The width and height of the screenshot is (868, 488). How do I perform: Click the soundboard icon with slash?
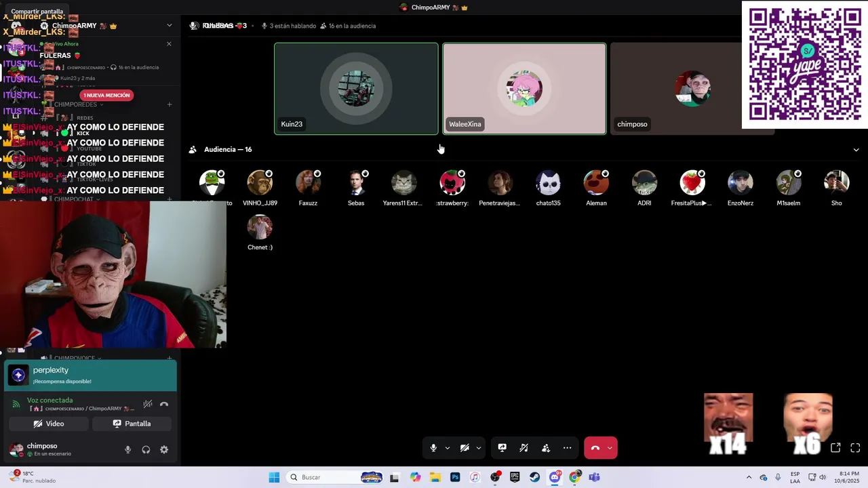click(x=524, y=448)
